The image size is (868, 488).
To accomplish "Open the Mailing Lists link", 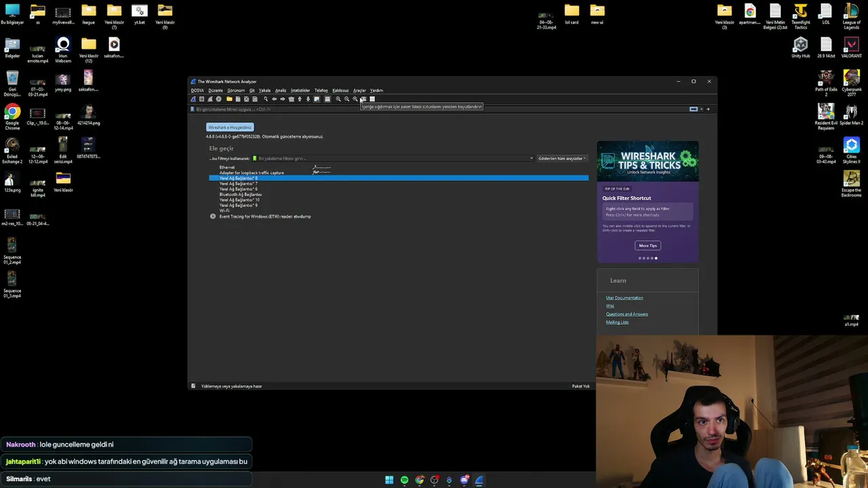I will (617, 322).
